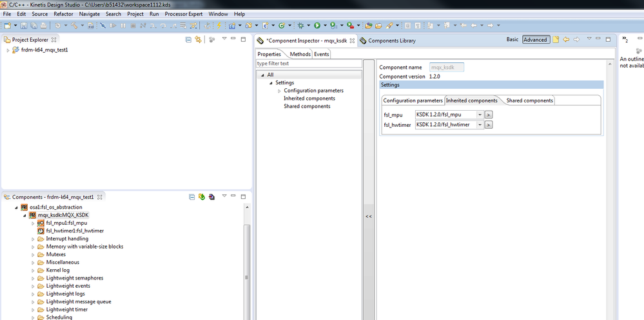Viewport: 644px width, 320px height.
Task: Click the External Tools run icon with red toolbox
Action: [350, 26]
